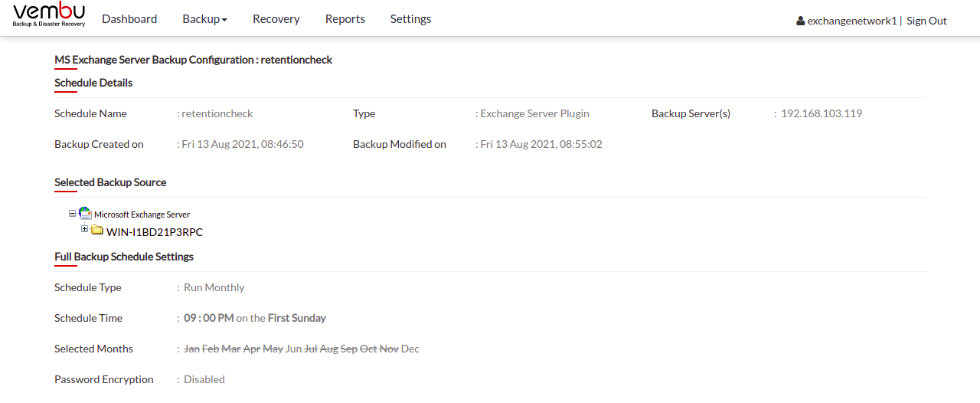Click the Microsoft Exchange Server globe icon

(85, 214)
